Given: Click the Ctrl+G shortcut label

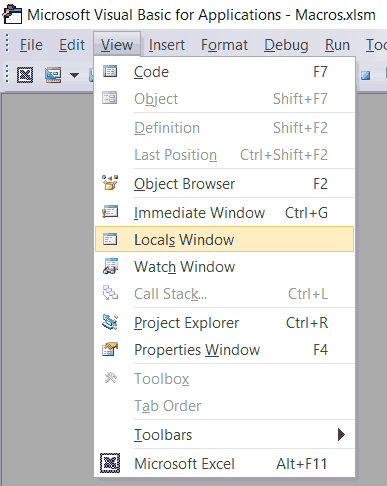Looking at the screenshot, I should [x=306, y=213].
